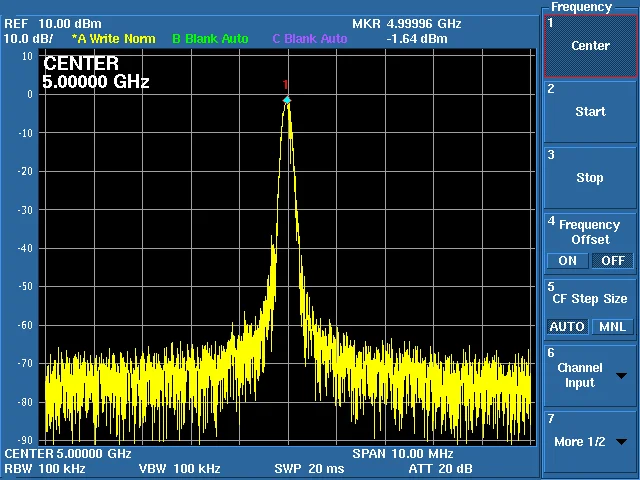The width and height of the screenshot is (640, 480).
Task: Click the Frequency Offset softkey label
Action: 590,232
